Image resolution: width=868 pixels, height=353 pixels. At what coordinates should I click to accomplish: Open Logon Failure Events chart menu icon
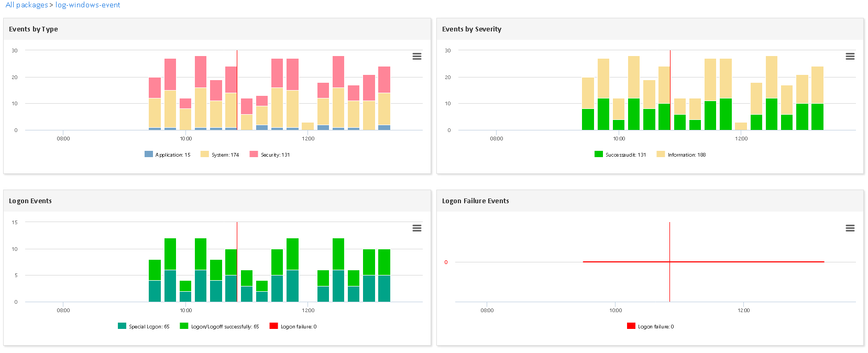[x=850, y=228]
